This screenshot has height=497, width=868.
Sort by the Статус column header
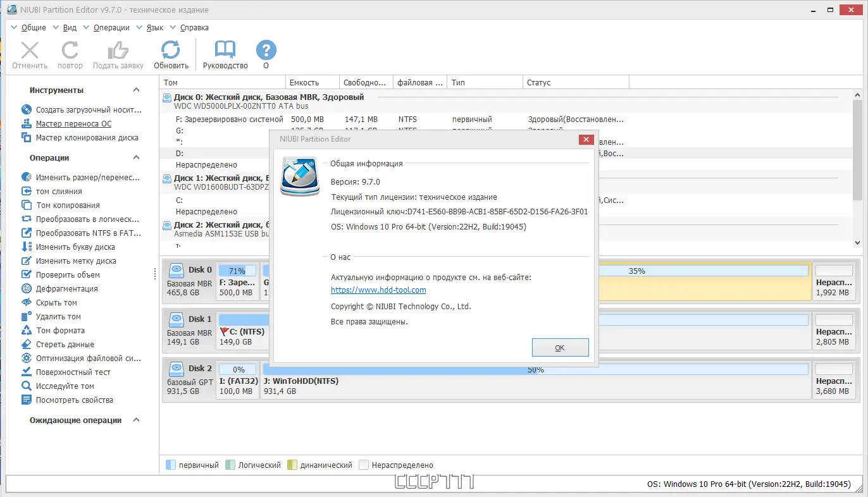pyautogui.click(x=576, y=83)
